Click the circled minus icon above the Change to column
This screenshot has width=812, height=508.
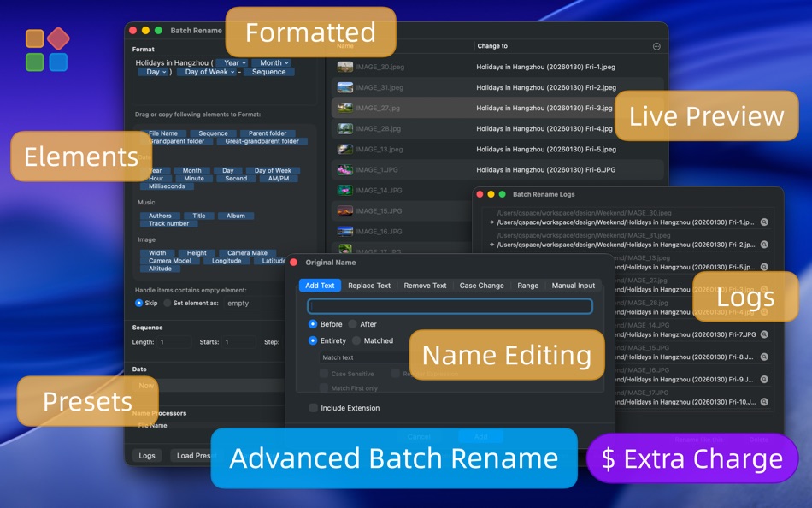[x=656, y=46]
